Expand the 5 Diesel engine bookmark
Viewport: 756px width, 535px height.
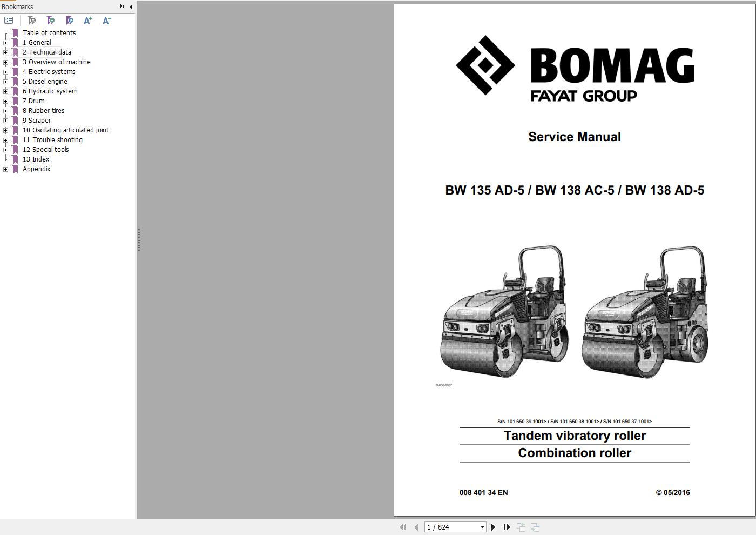click(6, 82)
